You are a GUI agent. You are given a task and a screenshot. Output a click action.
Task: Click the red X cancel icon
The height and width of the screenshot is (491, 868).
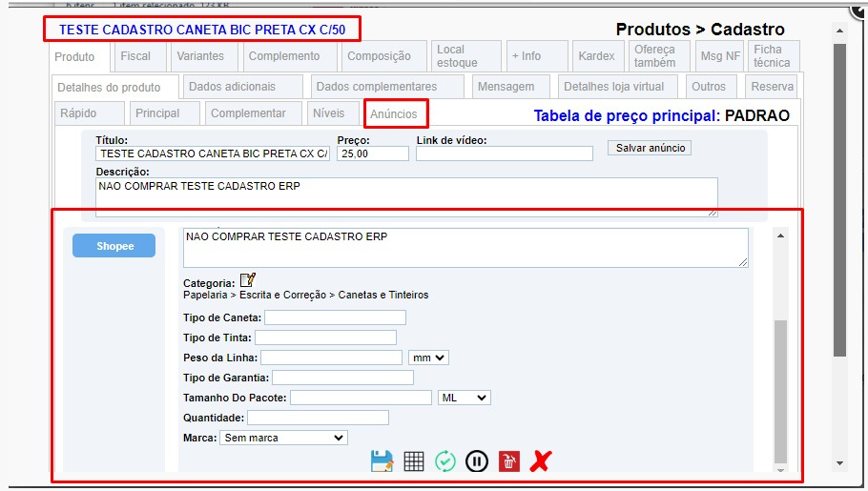tap(540, 460)
